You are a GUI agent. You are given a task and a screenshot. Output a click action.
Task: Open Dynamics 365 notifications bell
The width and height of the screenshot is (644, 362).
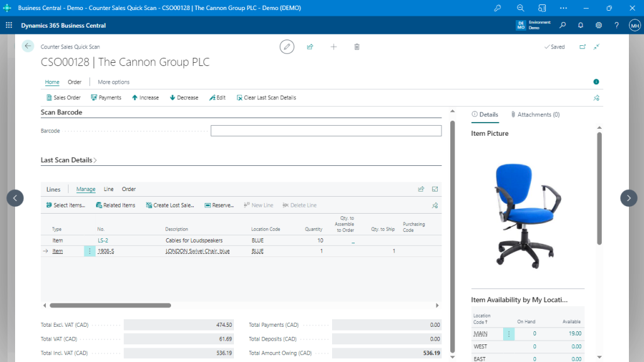click(580, 26)
